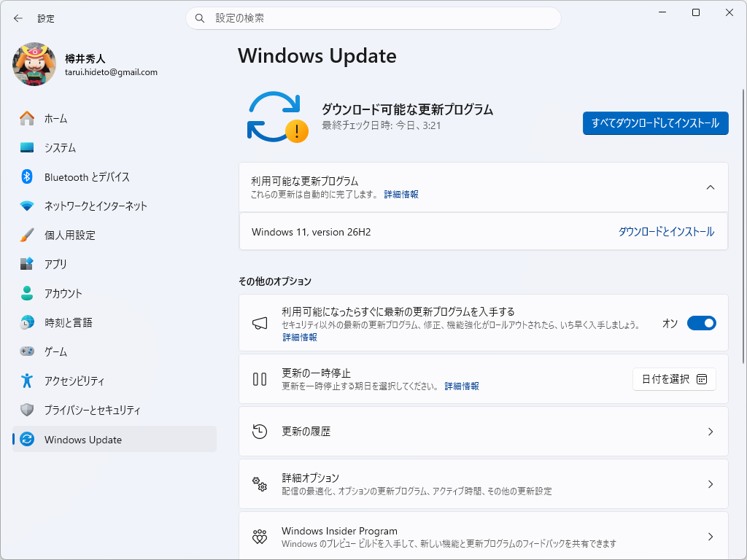Screen dimensions: 747x560
Task: Click the account email tarui.hideto@gmail.com
Action: tap(111, 72)
